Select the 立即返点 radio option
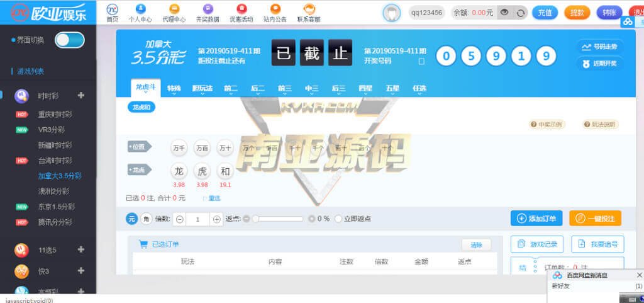This screenshot has width=644, height=303. point(339,219)
